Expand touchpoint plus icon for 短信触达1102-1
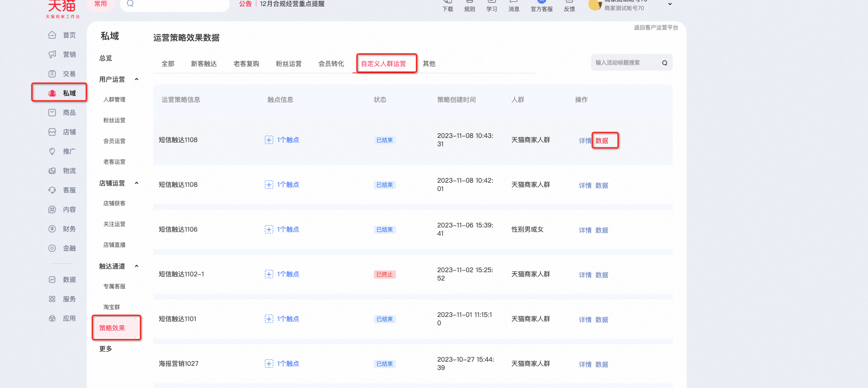This screenshot has height=388, width=868. 269,274
